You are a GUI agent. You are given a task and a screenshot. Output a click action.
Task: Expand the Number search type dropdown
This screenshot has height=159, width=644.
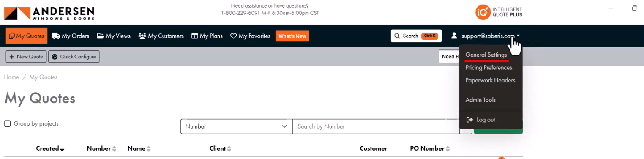click(x=236, y=126)
